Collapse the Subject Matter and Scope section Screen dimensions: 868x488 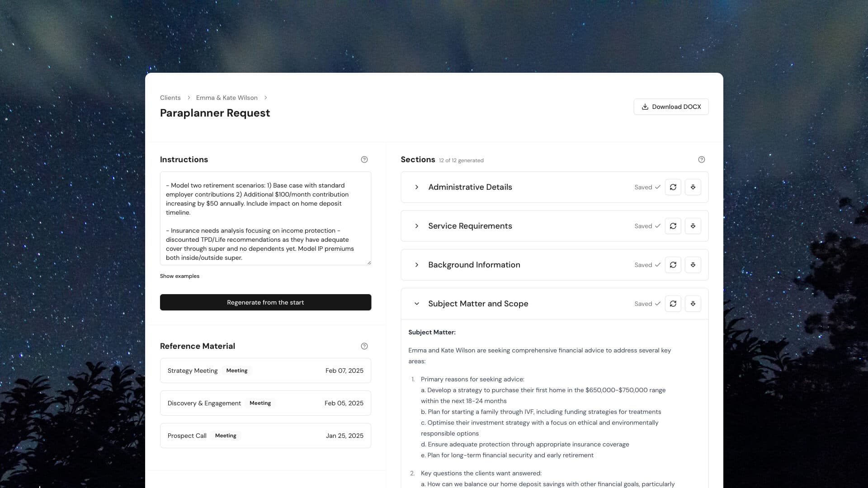pos(416,304)
